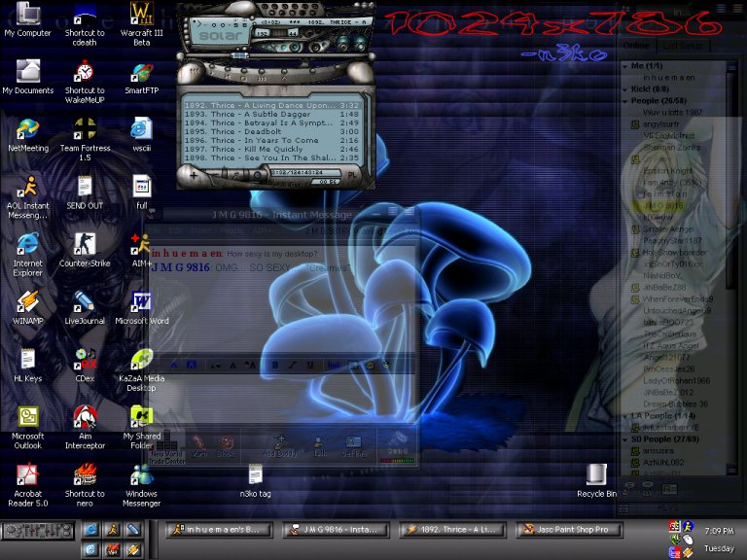This screenshot has height=560, width=747.
Task: Open the NetMeeting desktop icon
Action: [28, 135]
